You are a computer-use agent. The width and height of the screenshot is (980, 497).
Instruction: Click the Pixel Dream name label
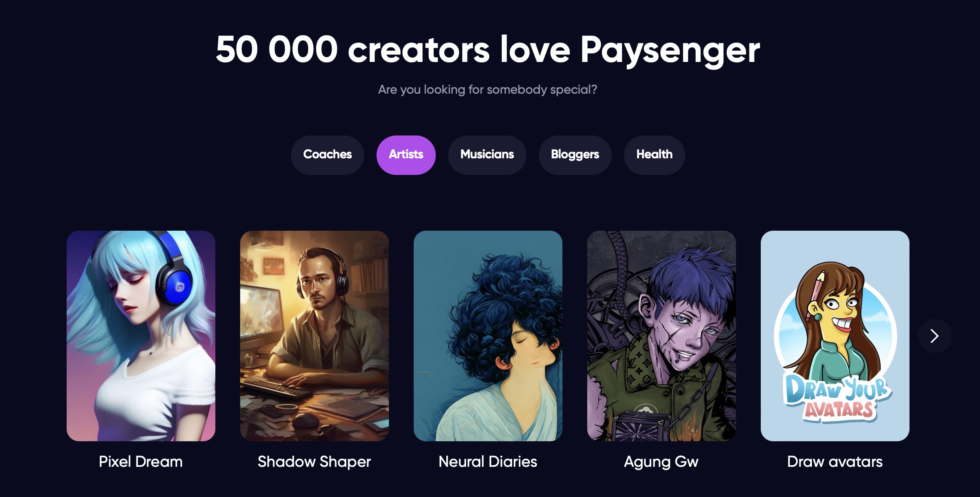(x=141, y=462)
